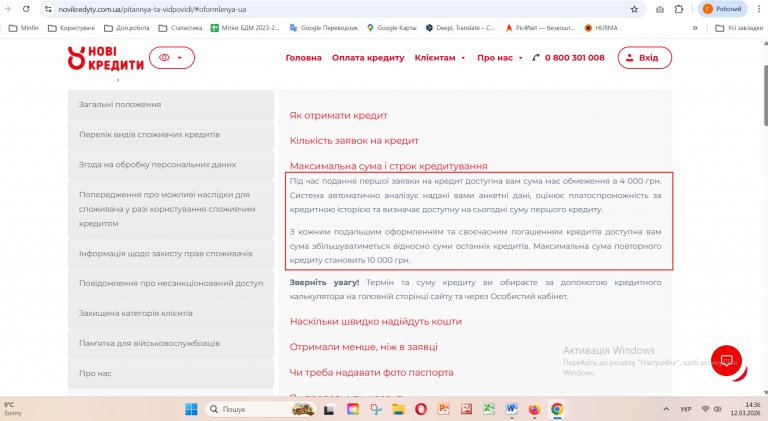Screen dimensions: 768x421
Task: Open Google Карты bookmark
Action: tap(391, 28)
